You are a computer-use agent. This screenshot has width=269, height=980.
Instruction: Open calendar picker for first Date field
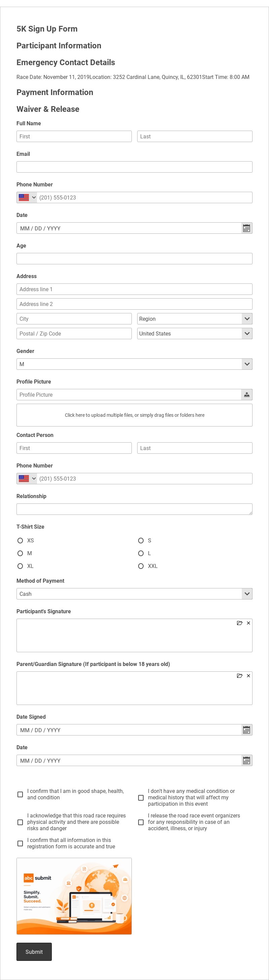coord(246,228)
